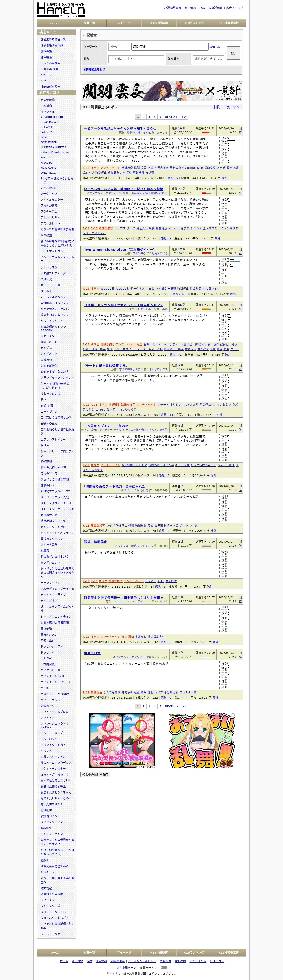The width and height of the screenshot is (283, 980).
Task: Open 取扱説明書 in the page header
Action: pyautogui.click(x=215, y=8)
